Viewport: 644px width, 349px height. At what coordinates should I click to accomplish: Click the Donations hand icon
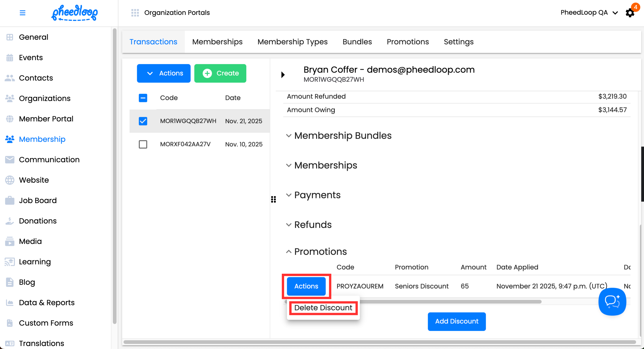tap(10, 221)
